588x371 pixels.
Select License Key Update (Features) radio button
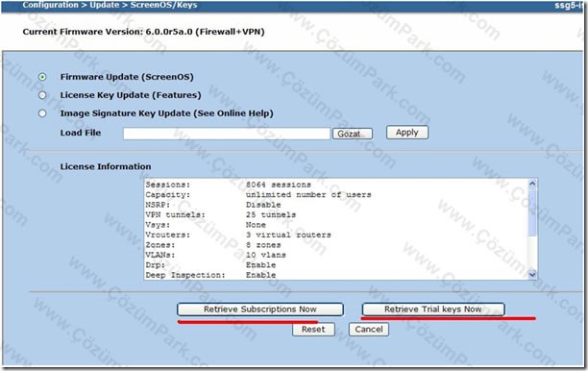[x=42, y=95]
